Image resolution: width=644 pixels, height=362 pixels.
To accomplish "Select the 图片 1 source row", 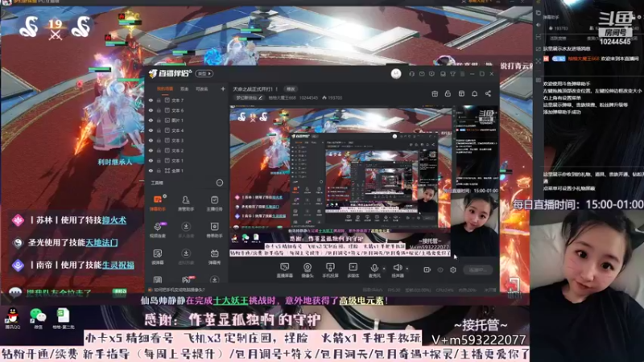I will click(187, 120).
